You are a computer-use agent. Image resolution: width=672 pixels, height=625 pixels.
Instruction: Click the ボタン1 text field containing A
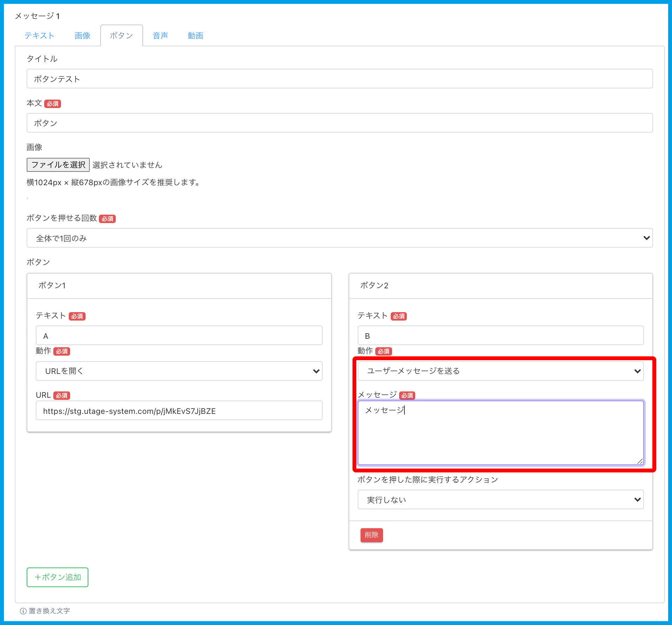pyautogui.click(x=179, y=336)
